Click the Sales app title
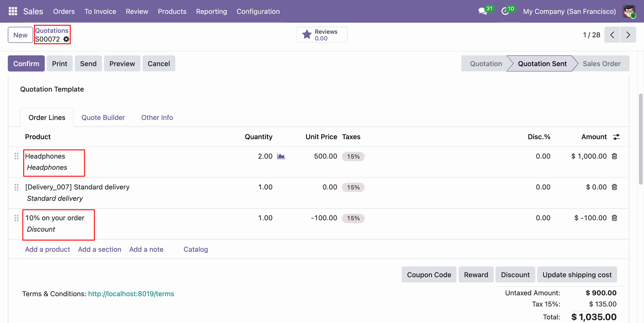The height and width of the screenshot is (323, 644). [33, 11]
